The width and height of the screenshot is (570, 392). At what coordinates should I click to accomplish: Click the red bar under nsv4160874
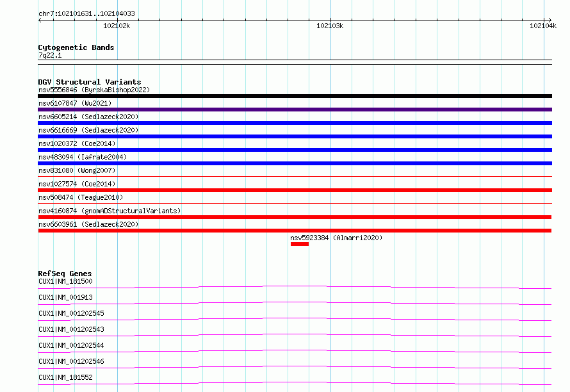coord(295,217)
